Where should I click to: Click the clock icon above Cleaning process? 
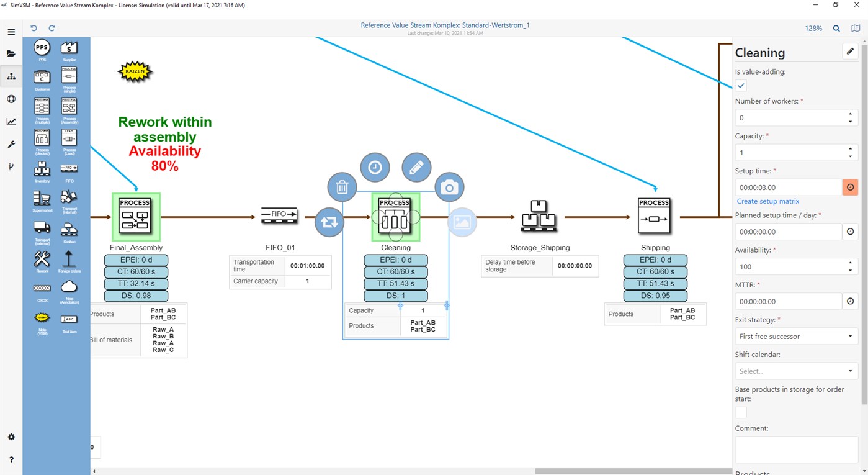375,167
